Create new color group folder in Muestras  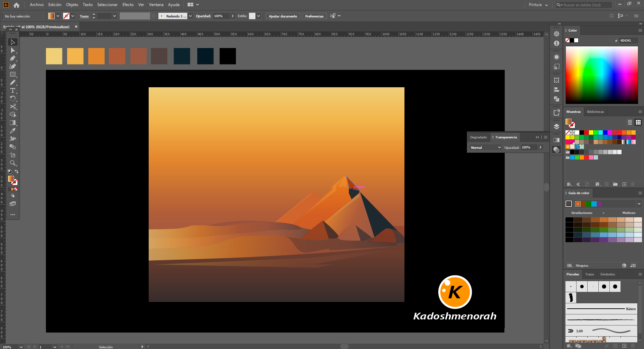click(x=615, y=184)
